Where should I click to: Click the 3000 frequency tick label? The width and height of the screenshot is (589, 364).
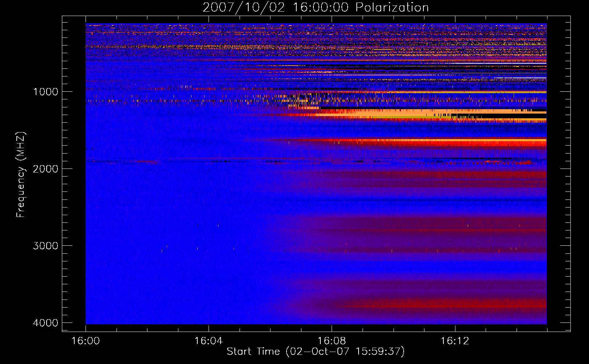point(46,246)
